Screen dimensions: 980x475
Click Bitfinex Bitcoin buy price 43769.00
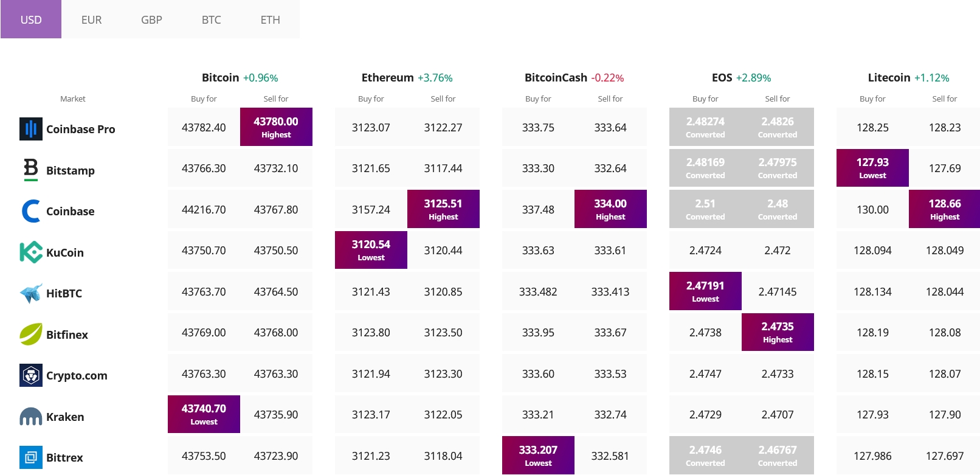[x=204, y=333]
